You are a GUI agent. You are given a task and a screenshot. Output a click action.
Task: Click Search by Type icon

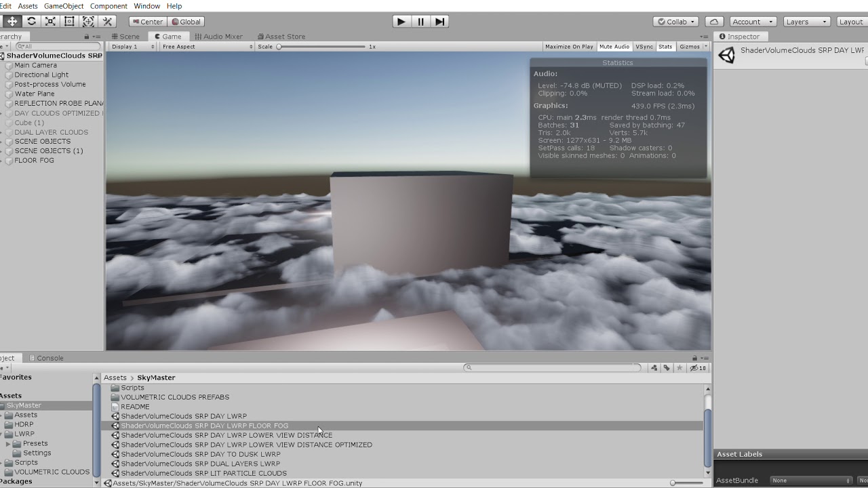(654, 368)
